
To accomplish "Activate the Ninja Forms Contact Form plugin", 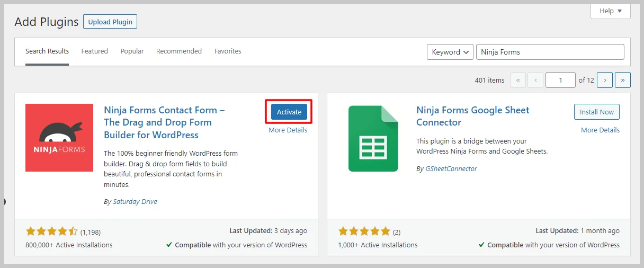I will [289, 112].
